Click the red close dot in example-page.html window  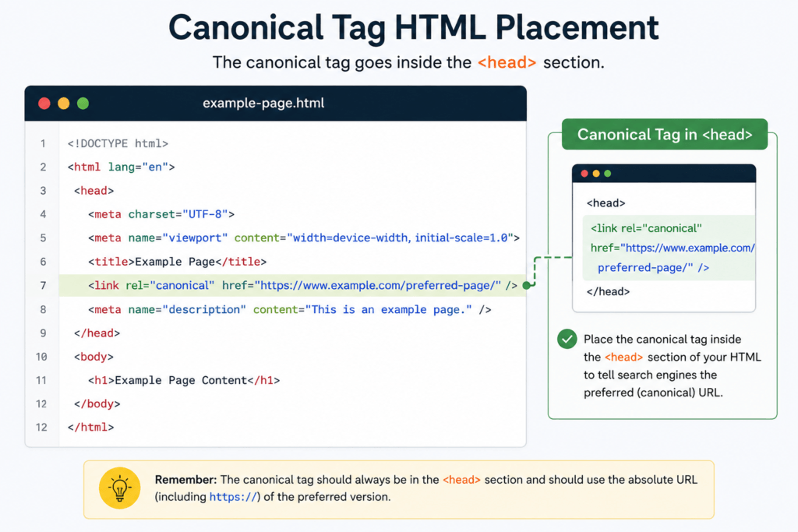44,104
